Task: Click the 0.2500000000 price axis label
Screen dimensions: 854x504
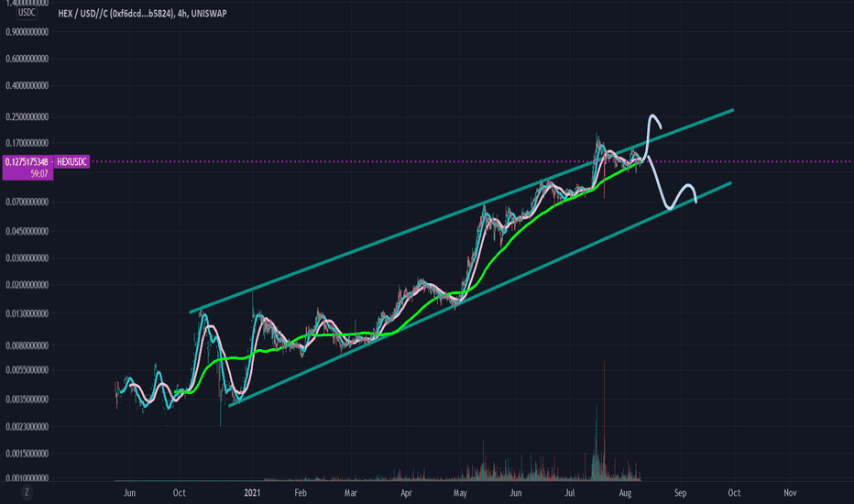Action: 27,116
